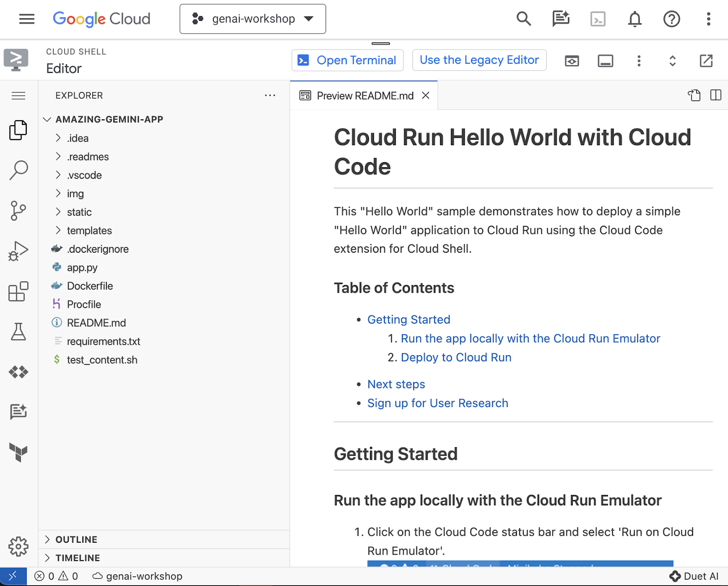This screenshot has height=586, width=728.
Task: Activate Cloud Shell icon in top bar
Action: [x=597, y=19]
